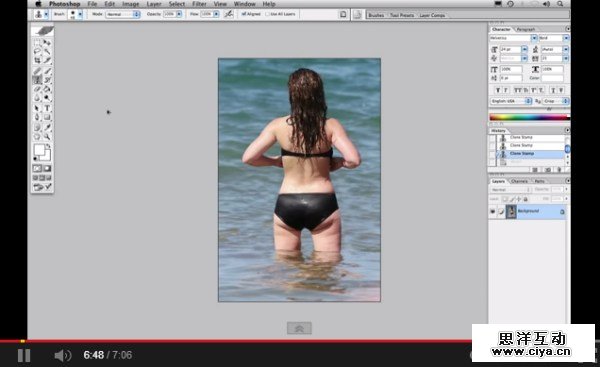The image size is (600, 367).
Task: Open the Opacity slider arrow in options bar
Action: [179, 14]
